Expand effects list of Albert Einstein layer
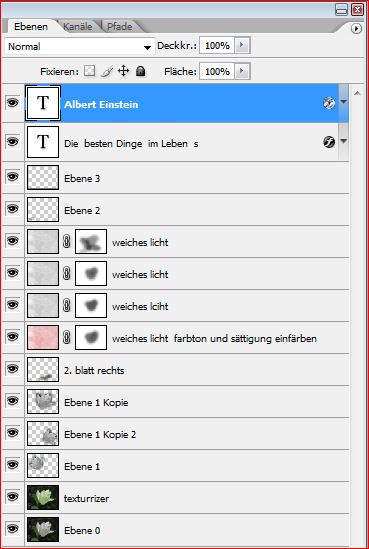The image size is (369, 549). tap(343, 103)
